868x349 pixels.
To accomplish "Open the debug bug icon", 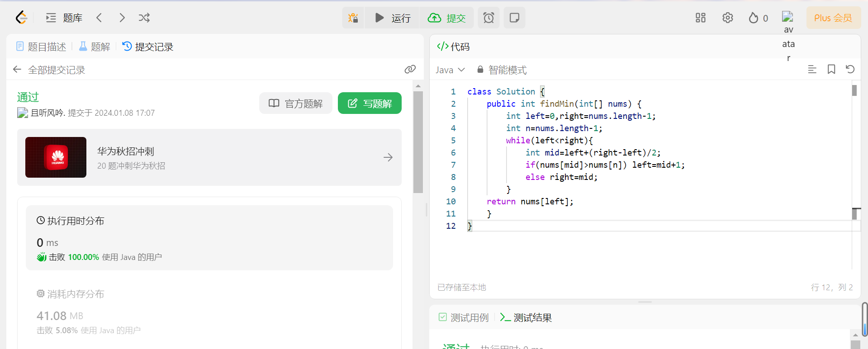I will pyautogui.click(x=353, y=18).
